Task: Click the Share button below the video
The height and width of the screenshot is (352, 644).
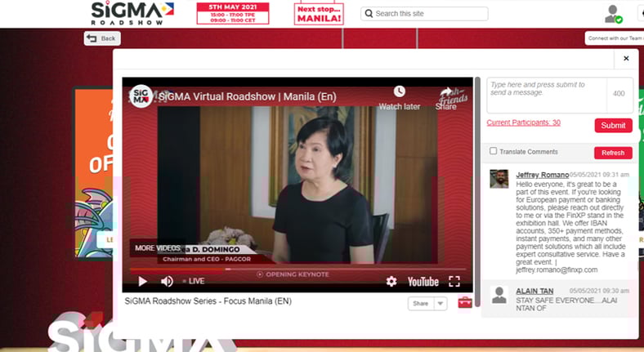Action: coord(421,304)
